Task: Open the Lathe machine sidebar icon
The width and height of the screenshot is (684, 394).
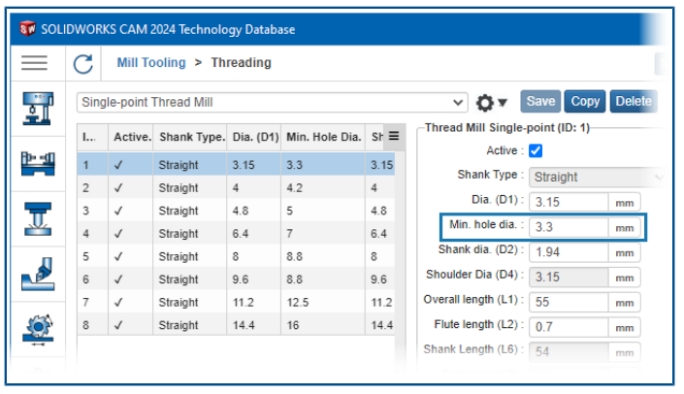Action: click(x=38, y=163)
